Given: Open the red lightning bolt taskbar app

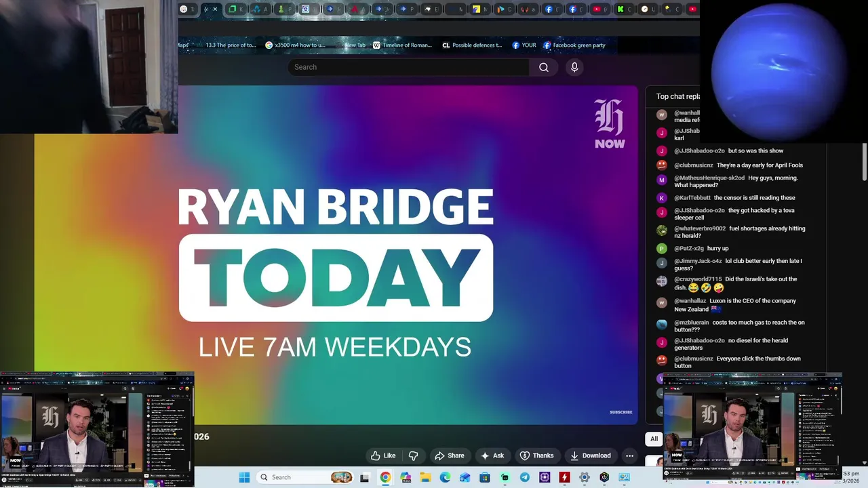Looking at the screenshot, I should point(564,477).
